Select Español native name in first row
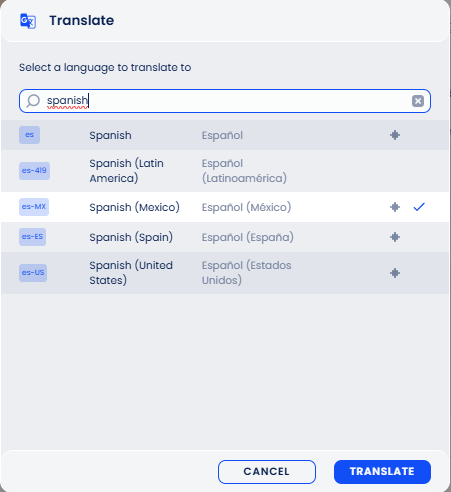The height and width of the screenshot is (492, 451). pos(222,135)
